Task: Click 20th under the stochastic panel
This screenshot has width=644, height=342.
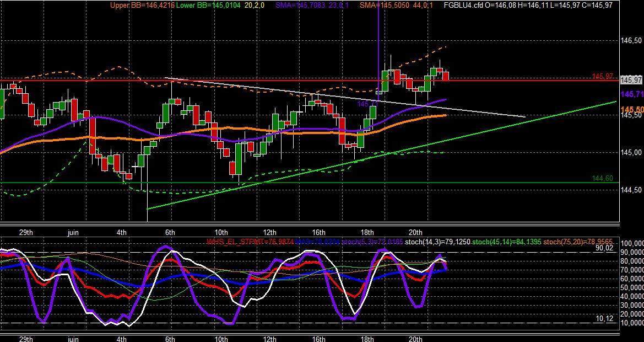Action: [415, 339]
